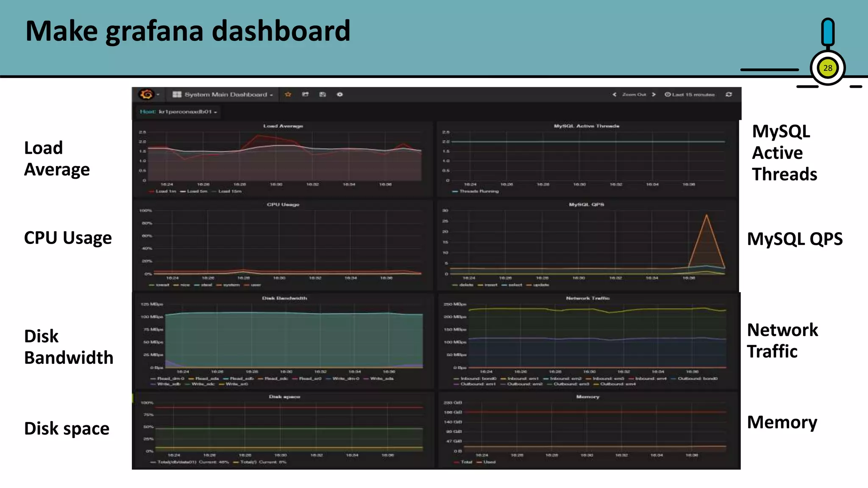Open Last 15 minutes time picker
This screenshot has height=488, width=868.
pyautogui.click(x=690, y=94)
